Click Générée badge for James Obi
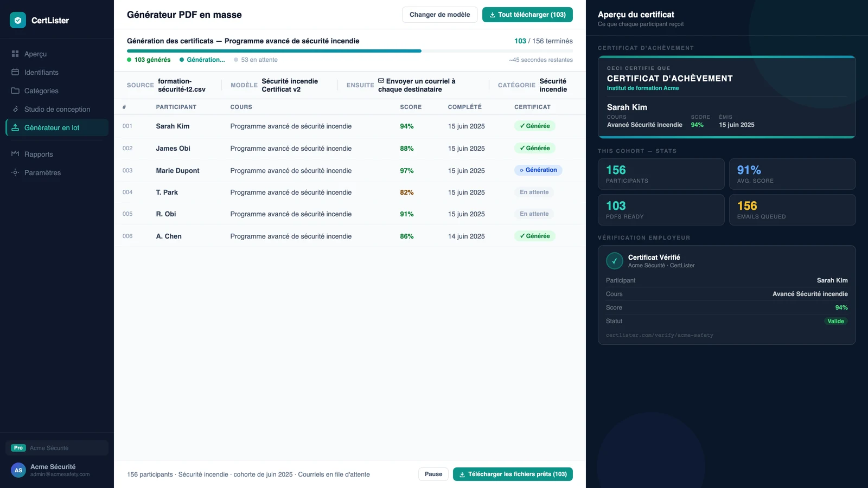This screenshot has width=868, height=488. click(535, 148)
